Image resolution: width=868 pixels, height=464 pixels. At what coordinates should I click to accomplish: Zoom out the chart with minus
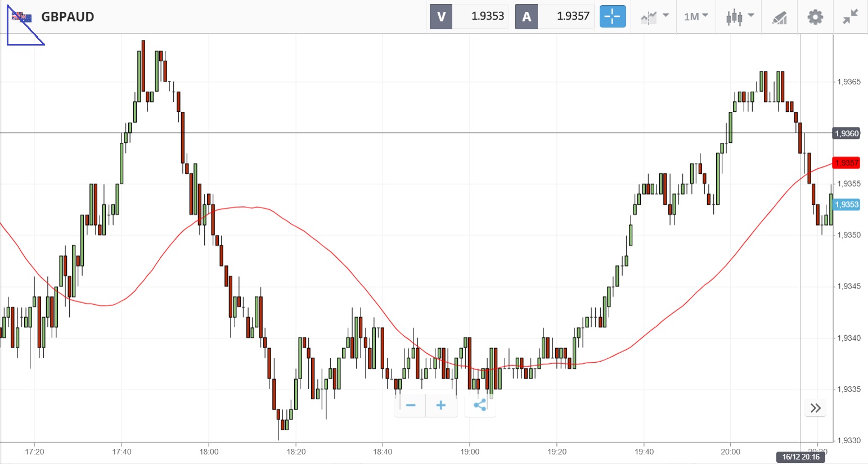click(411, 406)
